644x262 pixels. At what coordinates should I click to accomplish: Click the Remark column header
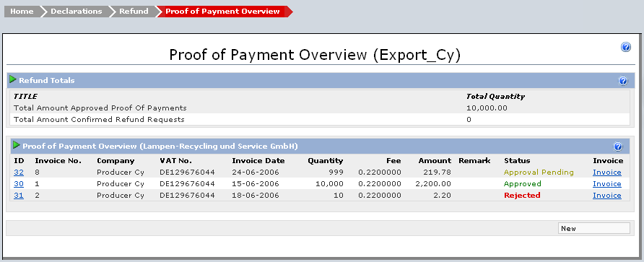click(x=474, y=161)
